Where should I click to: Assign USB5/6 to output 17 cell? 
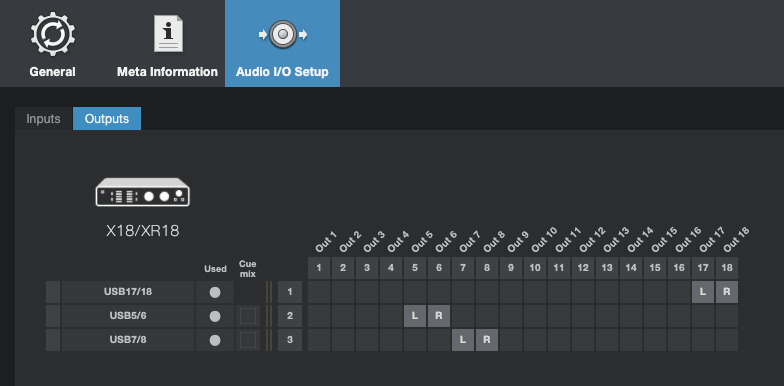(x=703, y=316)
